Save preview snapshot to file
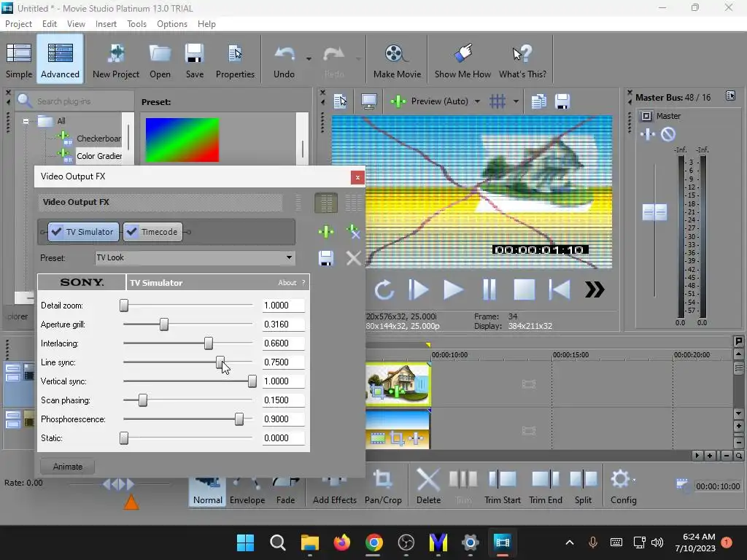Screen dimensions: 747x560 click(562, 101)
